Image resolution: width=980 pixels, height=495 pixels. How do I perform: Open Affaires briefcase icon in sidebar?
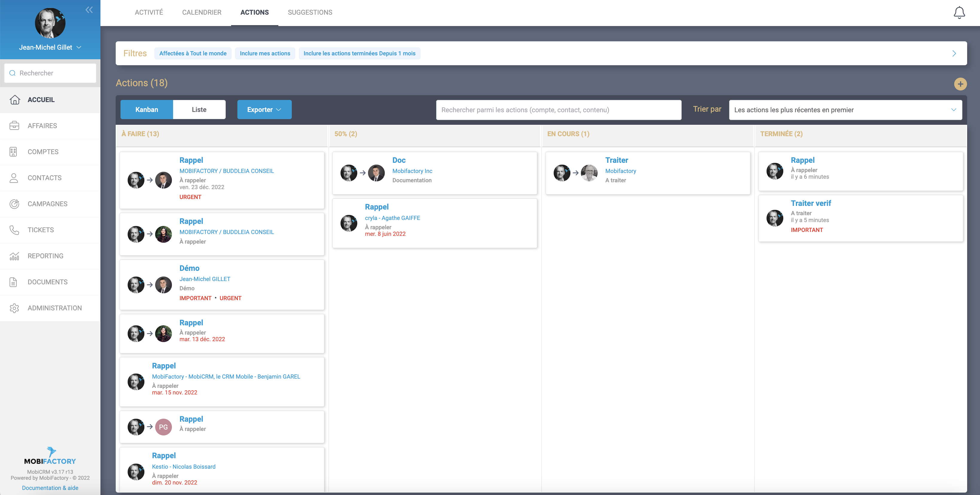click(x=14, y=126)
